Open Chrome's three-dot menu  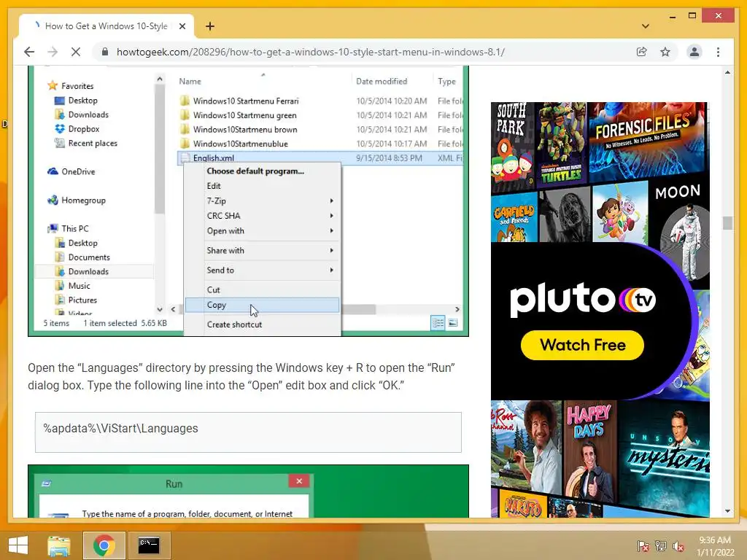[718, 52]
